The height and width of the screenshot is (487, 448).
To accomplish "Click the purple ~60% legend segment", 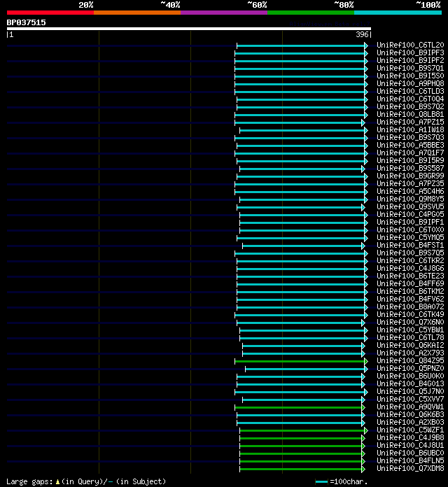I will pyautogui.click(x=224, y=13).
